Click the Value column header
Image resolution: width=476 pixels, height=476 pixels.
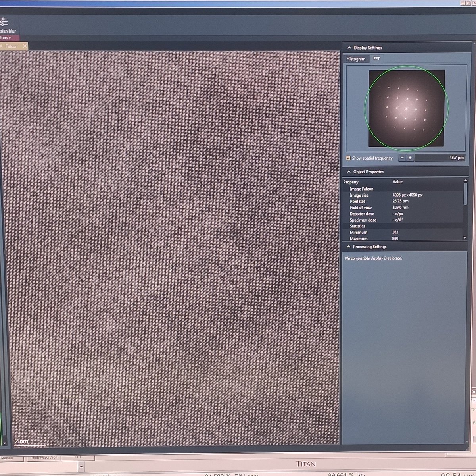click(397, 182)
